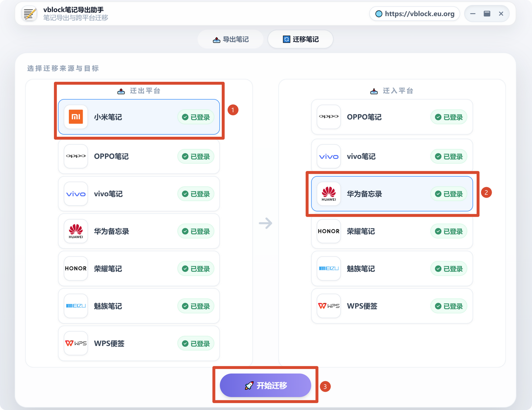Click the HONOR logo in 迁入平台 list
Image resolution: width=532 pixels, height=410 pixels.
[x=329, y=231]
